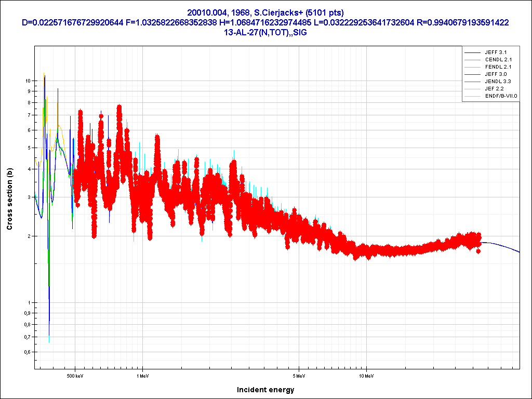Click JENDL 3.3 in the legend
Screen dimensions: 532x399
pyautogui.click(x=497, y=82)
